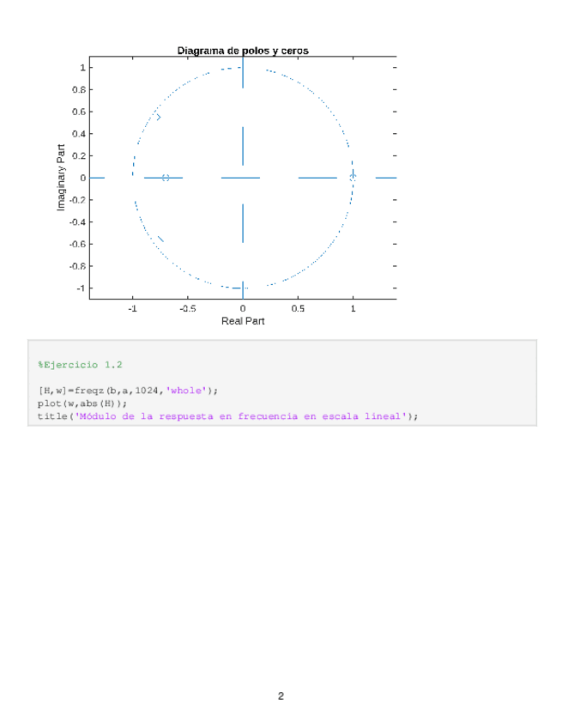Click the y-axis tick label -0.6
Image resolution: width=562 pixels, height=728 pixels.
pos(76,244)
